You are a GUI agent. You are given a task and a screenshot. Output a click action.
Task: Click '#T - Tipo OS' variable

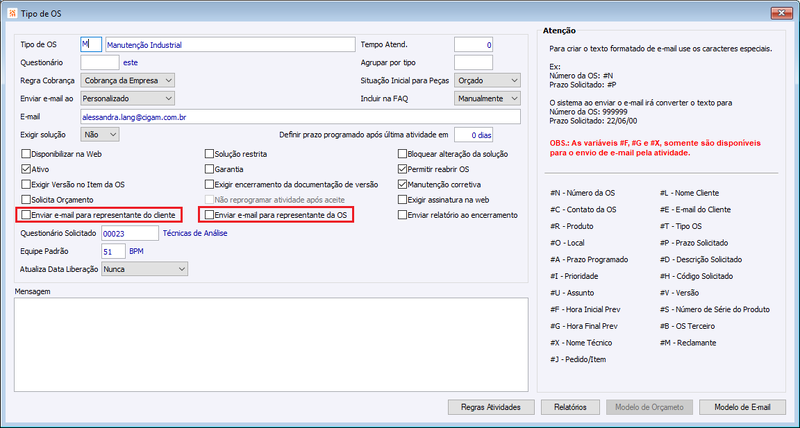tap(681, 226)
